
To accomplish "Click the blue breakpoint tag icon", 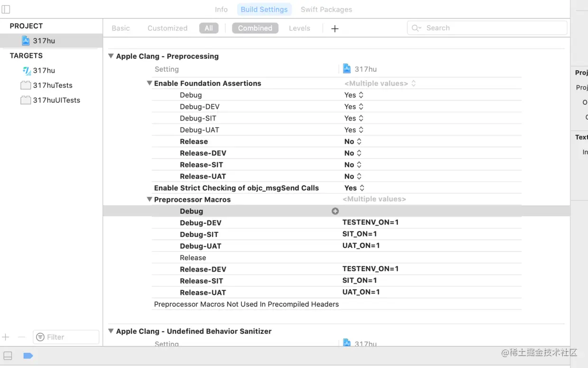I will [28, 356].
